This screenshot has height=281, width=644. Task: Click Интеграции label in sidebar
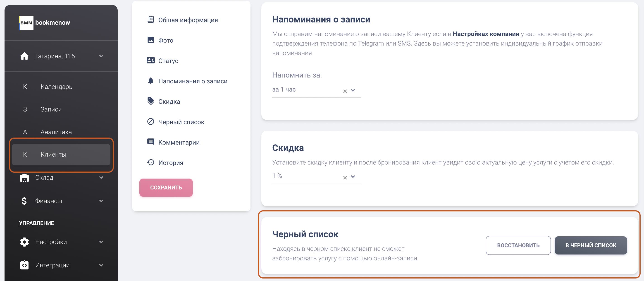point(52,265)
